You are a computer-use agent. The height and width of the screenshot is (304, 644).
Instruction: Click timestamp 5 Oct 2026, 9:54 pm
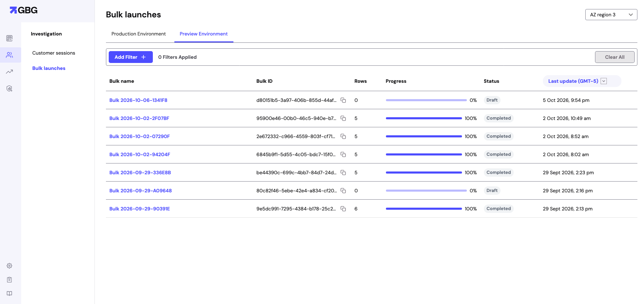tap(566, 100)
